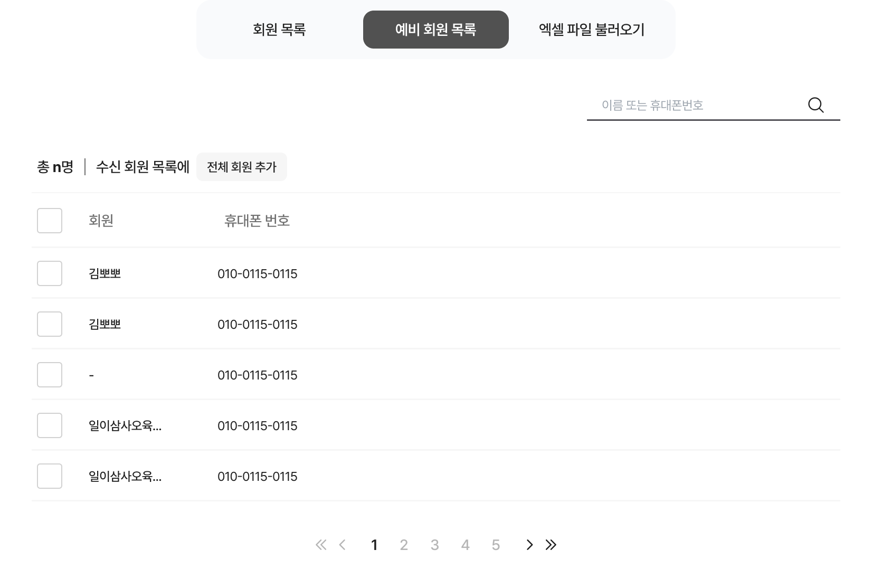The height and width of the screenshot is (588, 872).
Task: Select the first 일이삼사오육... row checkbox
Action: pyautogui.click(x=50, y=425)
